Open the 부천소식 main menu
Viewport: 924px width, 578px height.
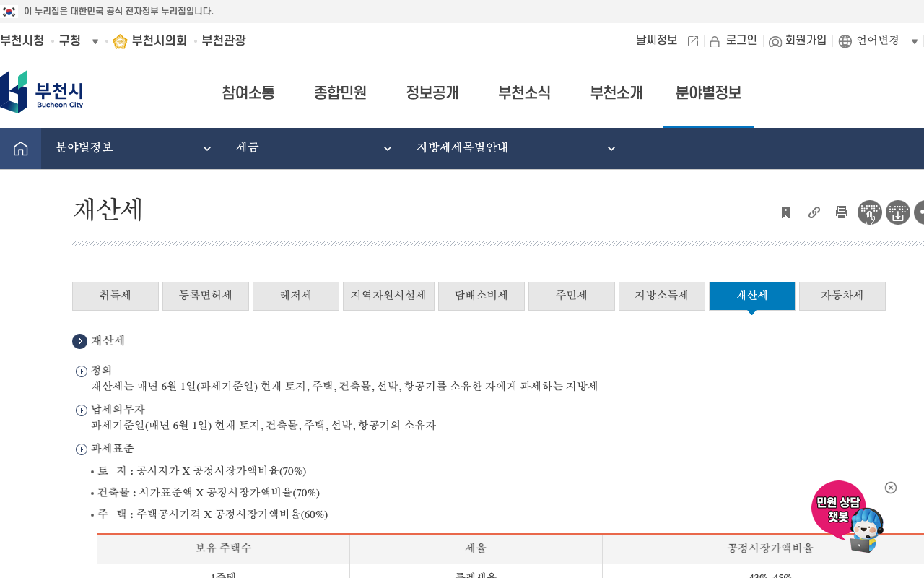[x=524, y=92]
